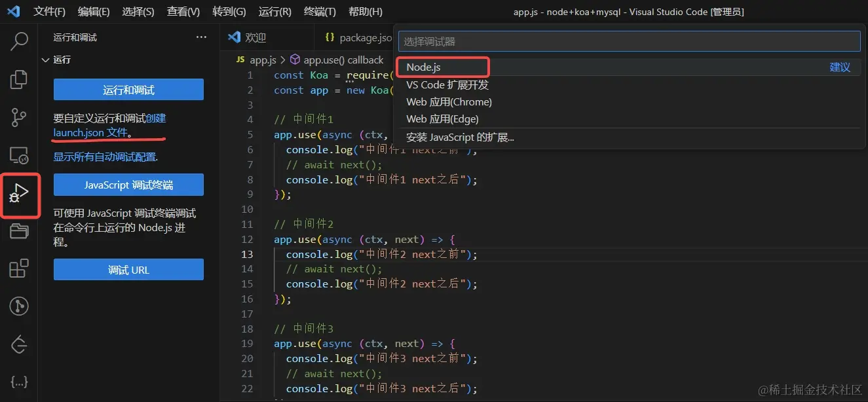Open the 运行(R) menu
Viewport: 868px width, 402px height.
coord(275,12)
